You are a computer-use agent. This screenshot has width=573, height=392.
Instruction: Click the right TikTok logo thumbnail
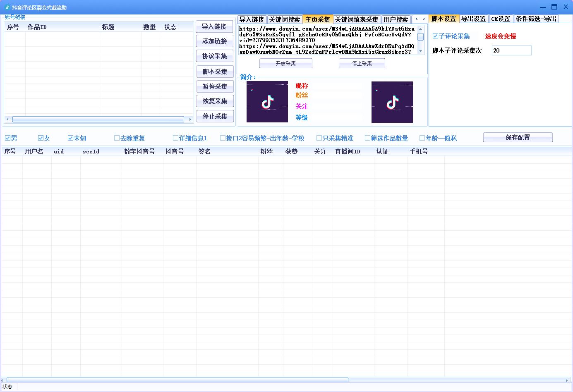point(392,102)
